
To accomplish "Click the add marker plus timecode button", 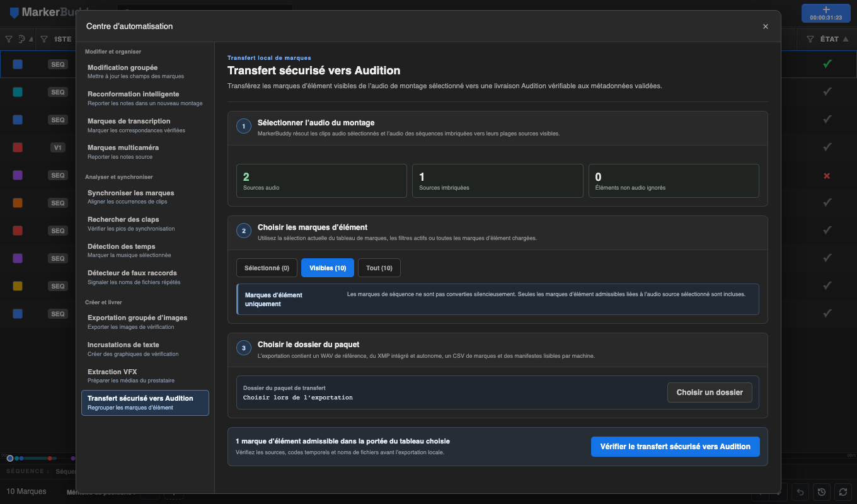I will click(x=826, y=13).
